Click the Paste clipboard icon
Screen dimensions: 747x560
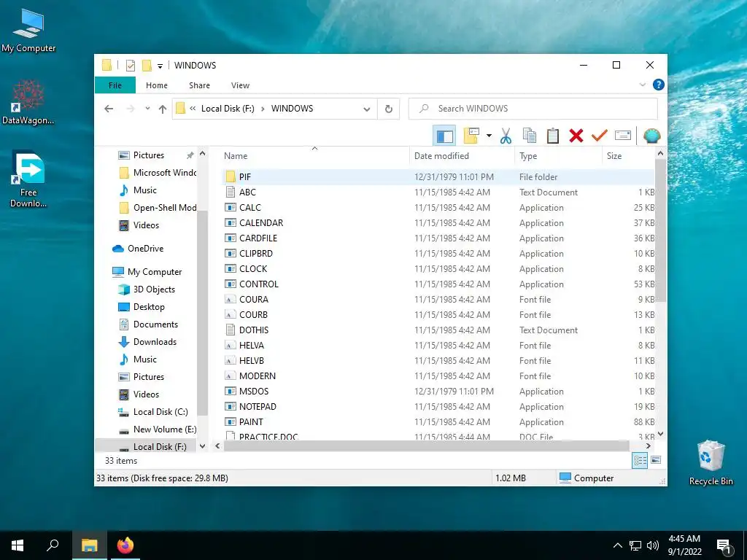553,136
